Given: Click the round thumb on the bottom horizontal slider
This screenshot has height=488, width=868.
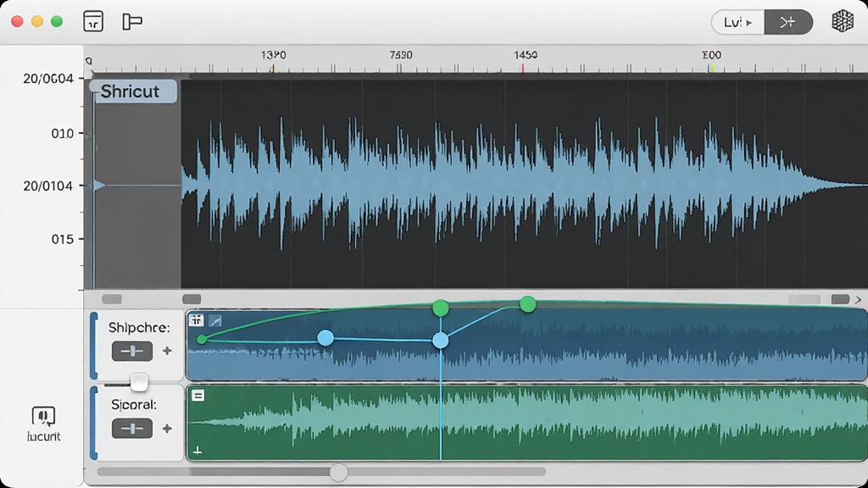Looking at the screenshot, I should point(339,472).
